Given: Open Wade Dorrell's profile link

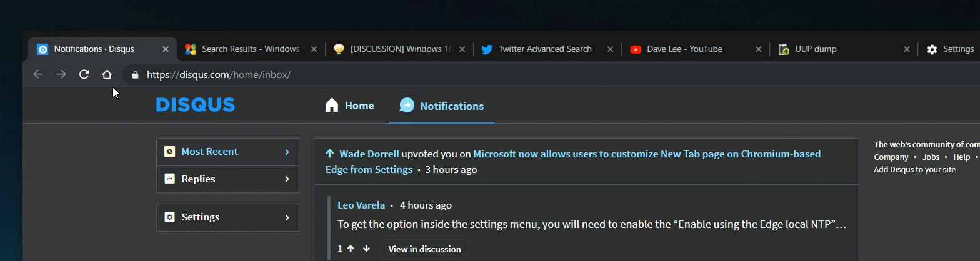Looking at the screenshot, I should pyautogui.click(x=369, y=154).
